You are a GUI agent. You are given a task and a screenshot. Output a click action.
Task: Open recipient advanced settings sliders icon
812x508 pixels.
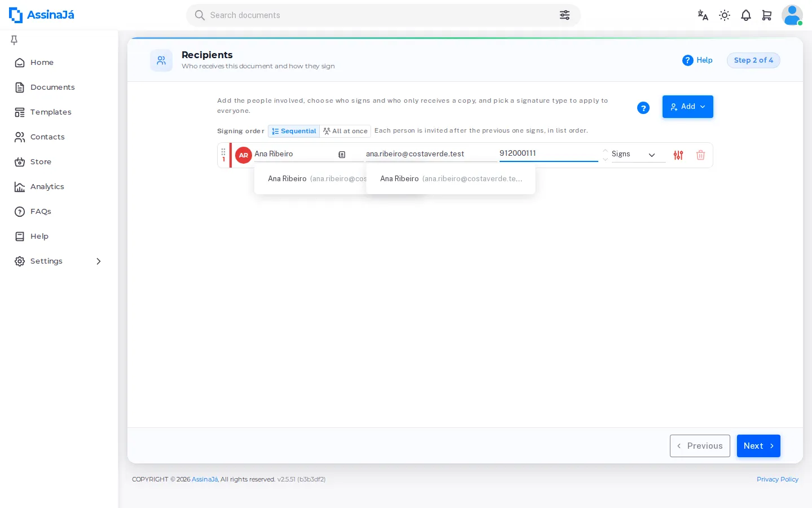click(678, 155)
